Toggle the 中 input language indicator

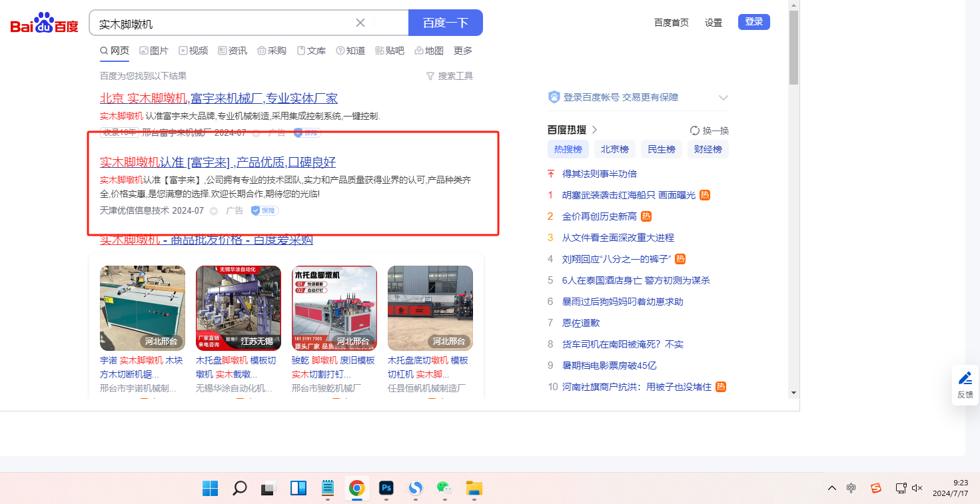[851, 488]
